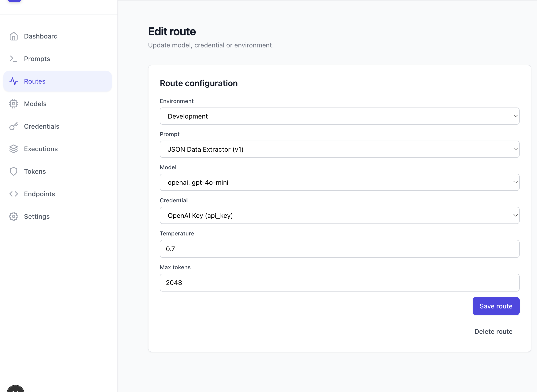The height and width of the screenshot is (392, 537).
Task: Click into the Max tokens field
Action: pyautogui.click(x=339, y=283)
